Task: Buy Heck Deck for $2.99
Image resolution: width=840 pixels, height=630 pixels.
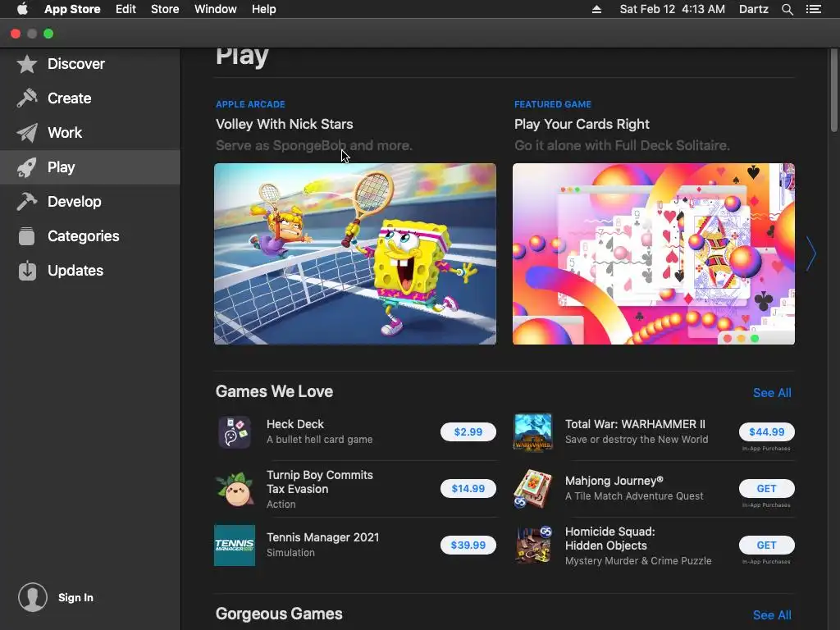Action: click(x=468, y=431)
